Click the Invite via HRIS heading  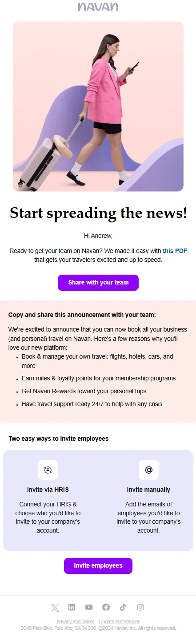coord(48,490)
